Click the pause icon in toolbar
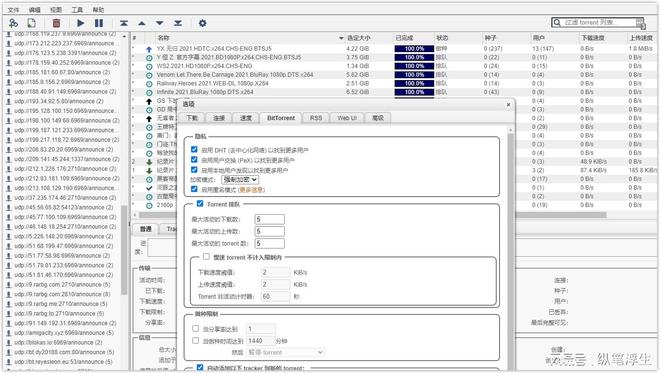 [x=99, y=23]
